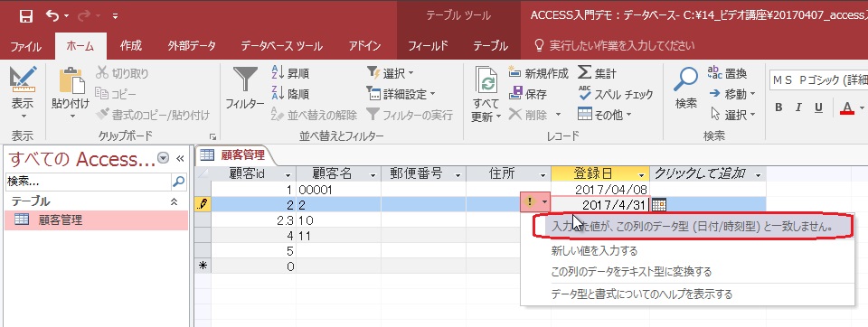Switch to the フィールド tab

[428, 46]
